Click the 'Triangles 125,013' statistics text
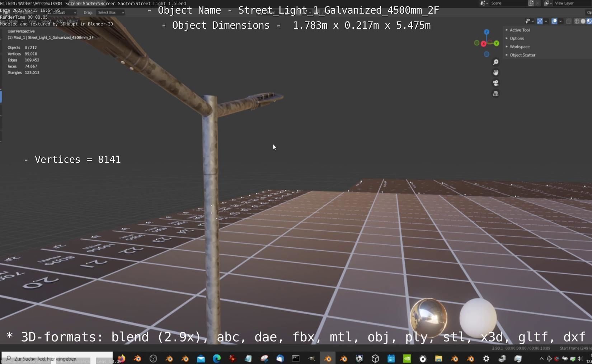The width and height of the screenshot is (592, 364). 23,72
